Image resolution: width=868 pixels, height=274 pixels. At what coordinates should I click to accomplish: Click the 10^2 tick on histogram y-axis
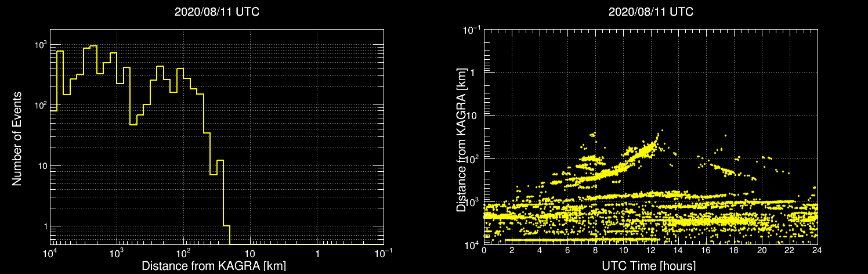(40, 105)
